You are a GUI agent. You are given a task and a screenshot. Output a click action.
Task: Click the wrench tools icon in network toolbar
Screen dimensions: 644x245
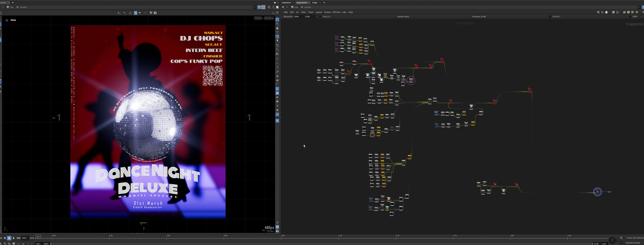[598, 12]
